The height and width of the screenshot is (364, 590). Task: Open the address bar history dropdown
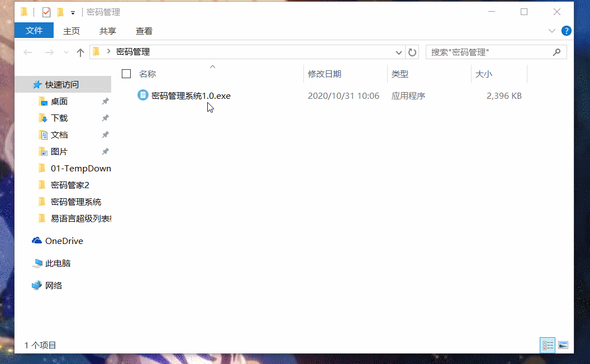[398, 52]
